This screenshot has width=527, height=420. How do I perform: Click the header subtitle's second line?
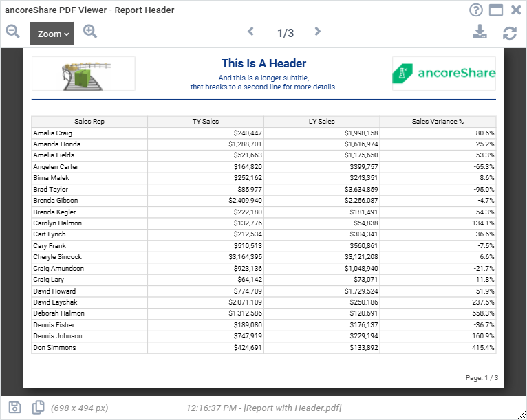click(263, 87)
